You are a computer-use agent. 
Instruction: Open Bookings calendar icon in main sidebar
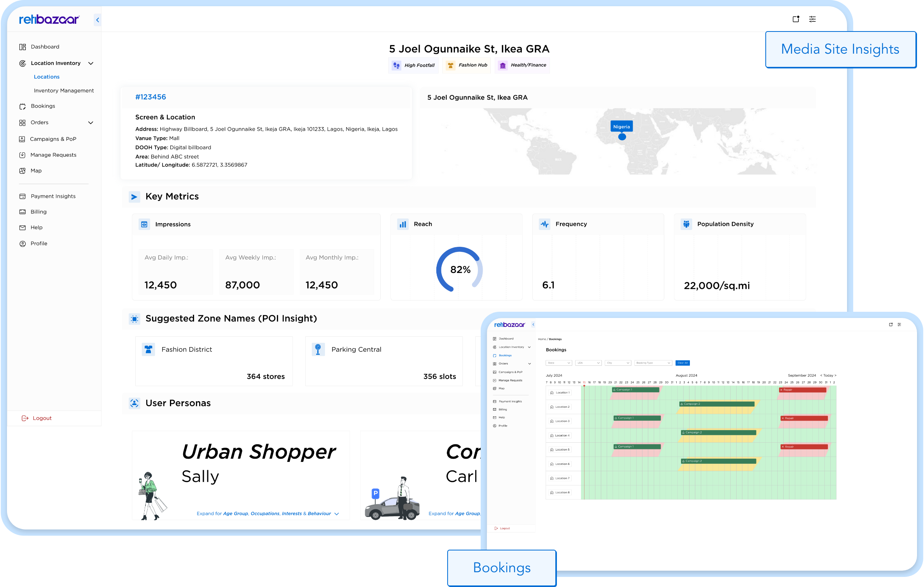[x=23, y=107]
